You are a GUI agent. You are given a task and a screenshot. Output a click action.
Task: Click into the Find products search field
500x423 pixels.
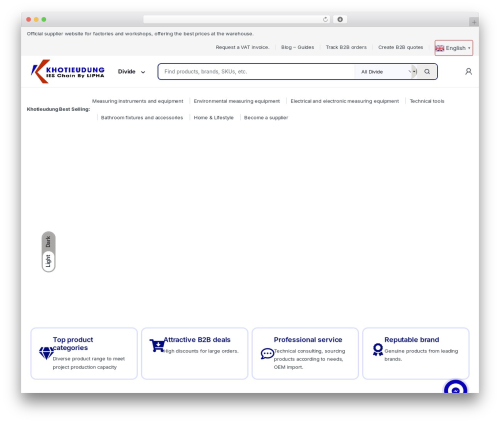click(256, 72)
